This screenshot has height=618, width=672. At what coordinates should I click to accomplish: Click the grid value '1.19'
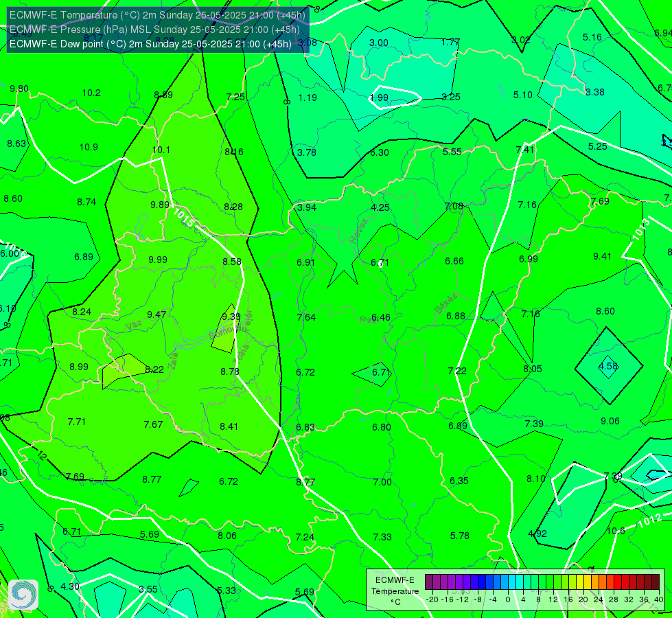click(308, 98)
